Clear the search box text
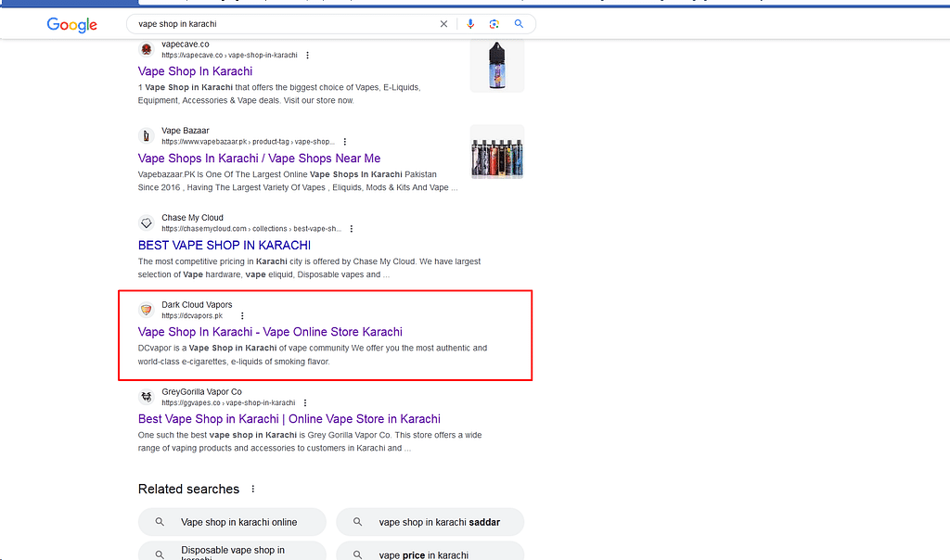 tap(443, 24)
